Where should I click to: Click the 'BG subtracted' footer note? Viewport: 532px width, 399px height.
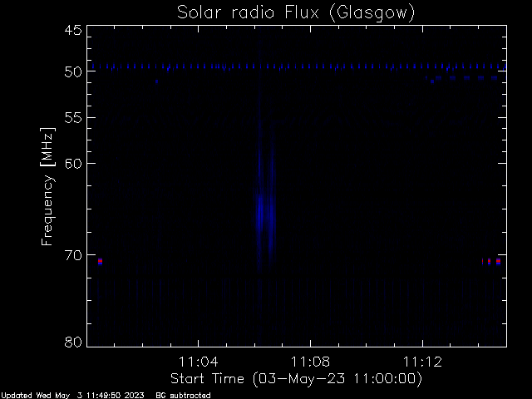183,396
